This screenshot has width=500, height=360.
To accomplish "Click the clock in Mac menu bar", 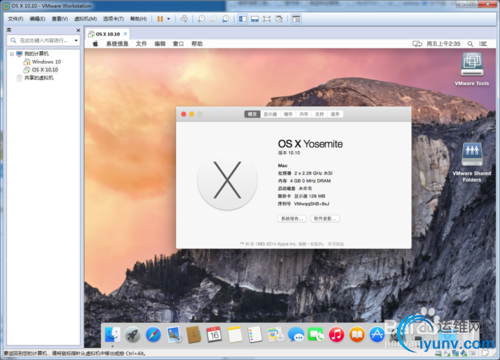I will coord(443,44).
